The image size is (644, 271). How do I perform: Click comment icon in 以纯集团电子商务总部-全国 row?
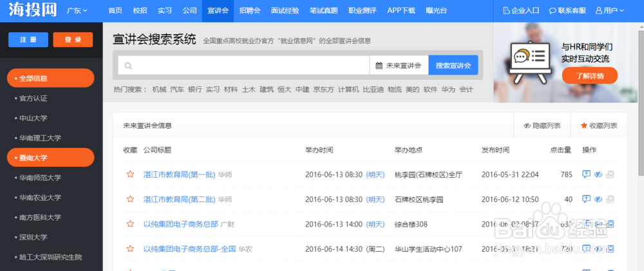pyautogui.click(x=586, y=248)
